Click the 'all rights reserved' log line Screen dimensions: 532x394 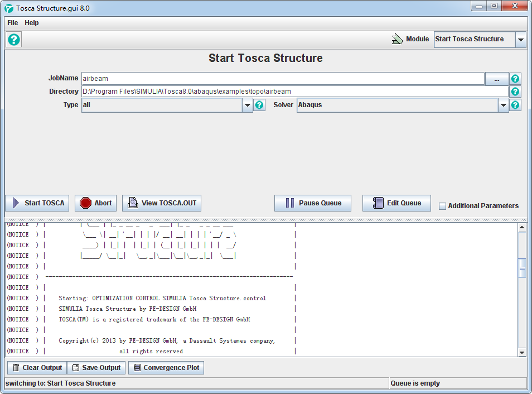point(151,351)
